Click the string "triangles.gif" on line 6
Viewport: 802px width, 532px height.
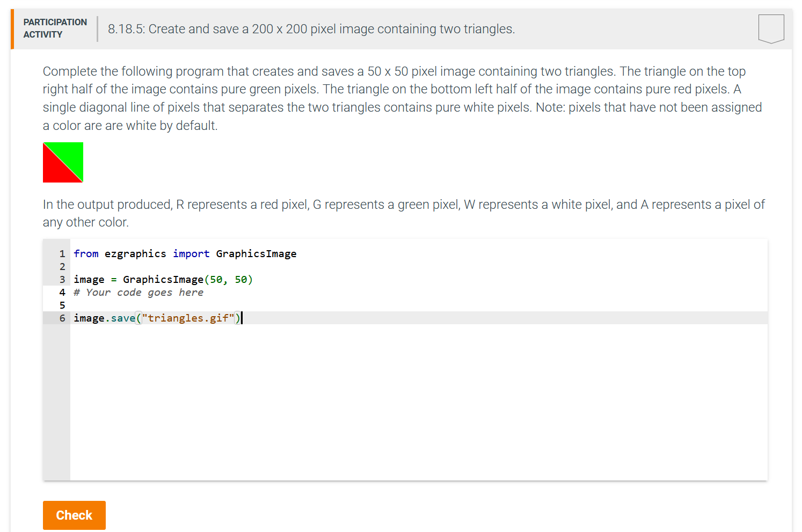coord(189,318)
